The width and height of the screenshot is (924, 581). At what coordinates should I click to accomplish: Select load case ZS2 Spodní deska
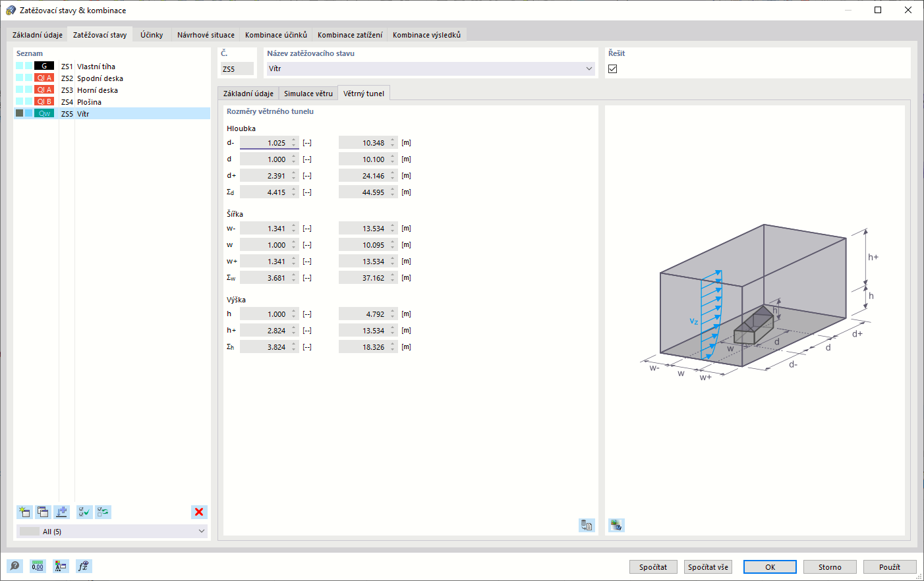112,78
